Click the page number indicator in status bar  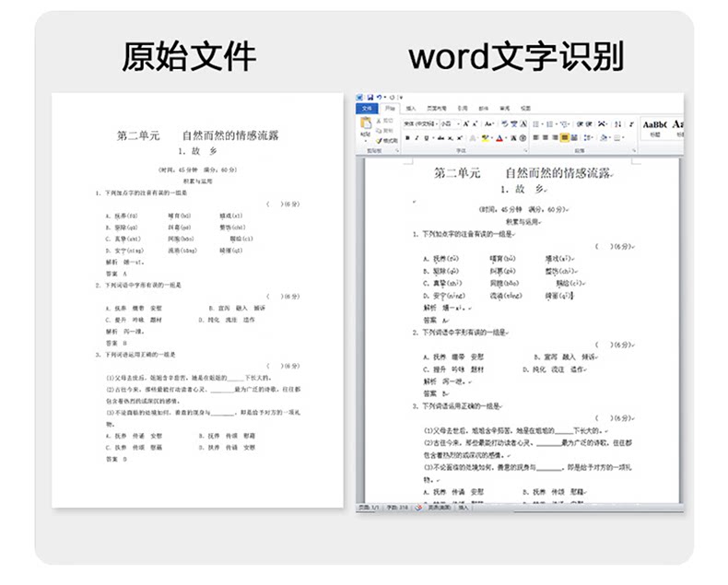coord(370,508)
